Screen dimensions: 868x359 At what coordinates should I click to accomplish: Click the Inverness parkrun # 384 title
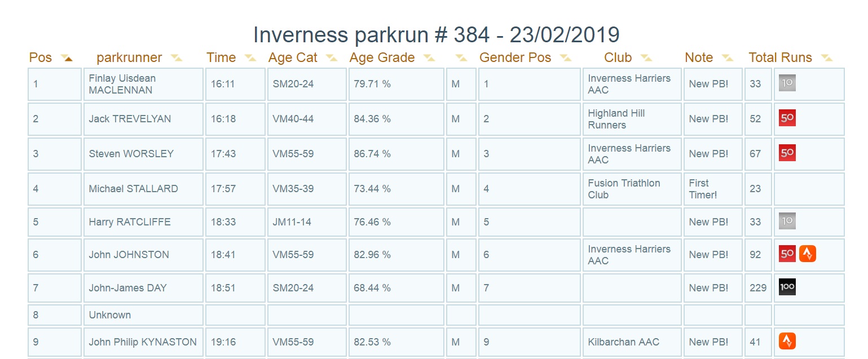click(x=437, y=35)
